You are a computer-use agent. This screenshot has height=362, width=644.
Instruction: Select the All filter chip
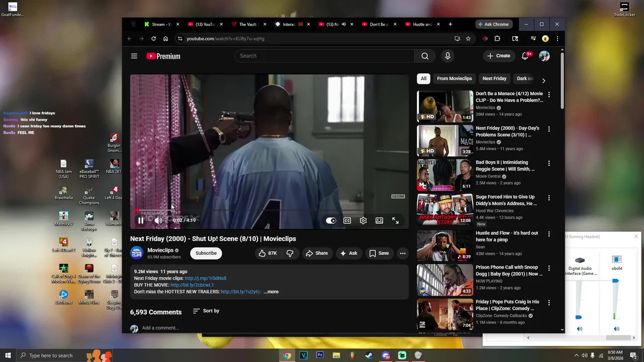click(x=424, y=78)
